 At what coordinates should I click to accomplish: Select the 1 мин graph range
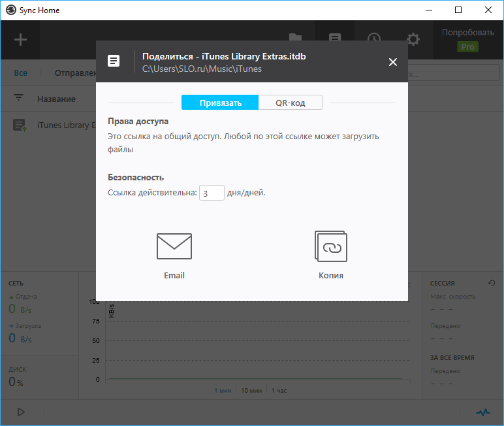coord(223,390)
